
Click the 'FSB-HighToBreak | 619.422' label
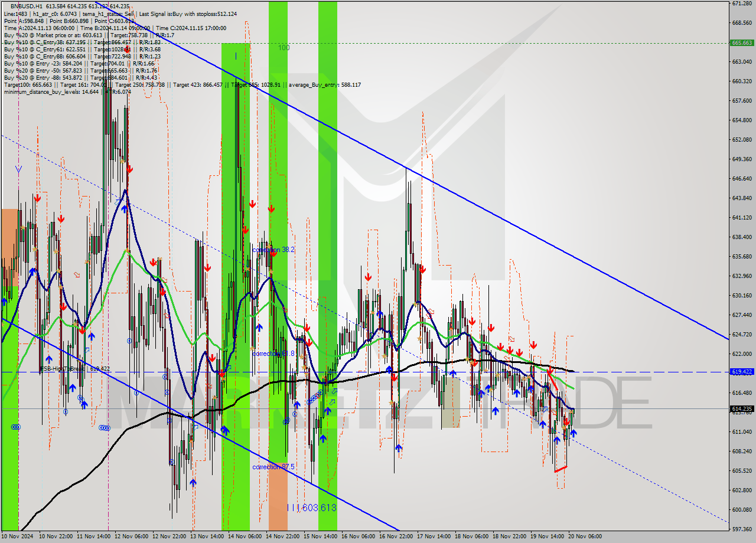coord(75,368)
